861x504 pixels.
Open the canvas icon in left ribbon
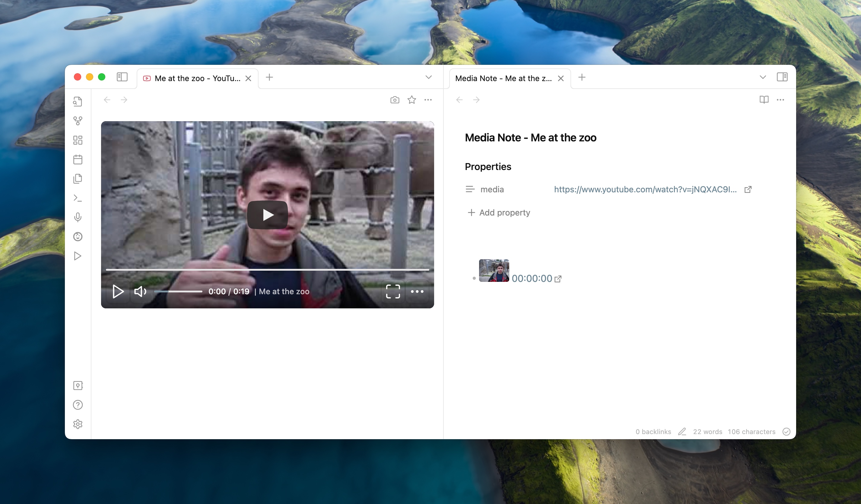point(78,140)
